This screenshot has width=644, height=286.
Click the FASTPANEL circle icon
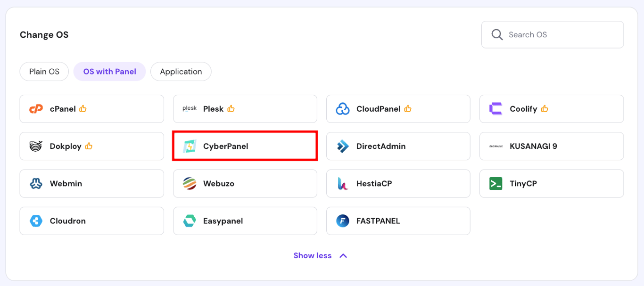click(x=343, y=221)
